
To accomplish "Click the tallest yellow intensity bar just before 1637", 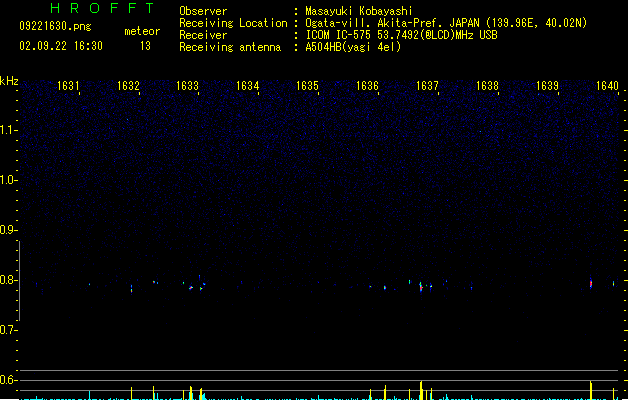I will click(x=421, y=390).
